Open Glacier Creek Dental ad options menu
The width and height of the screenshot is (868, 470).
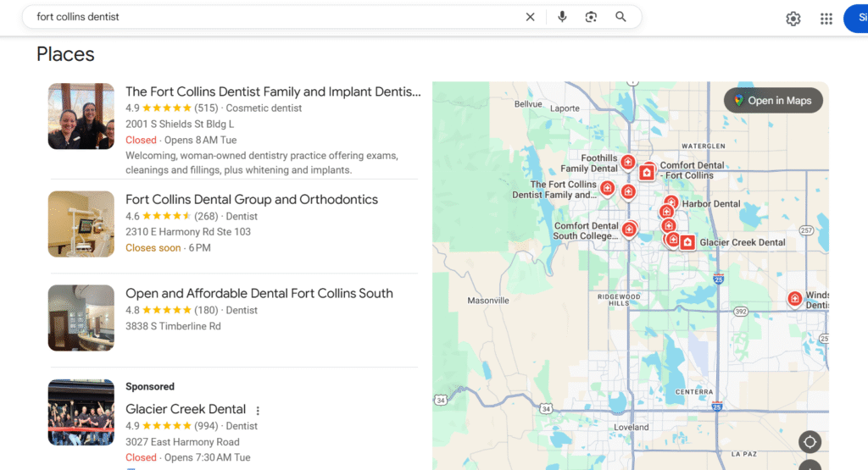click(x=259, y=410)
